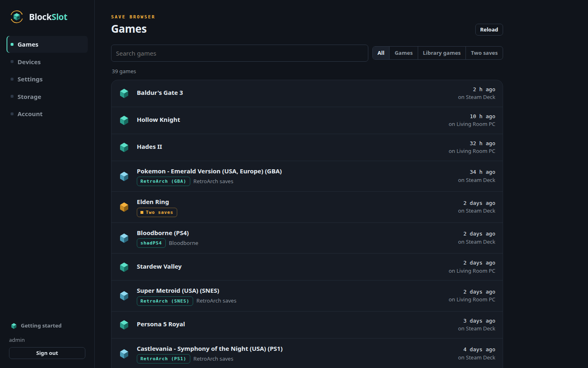Click the Getting started cube icon
This screenshot has width=588, height=368.
pyautogui.click(x=14, y=326)
